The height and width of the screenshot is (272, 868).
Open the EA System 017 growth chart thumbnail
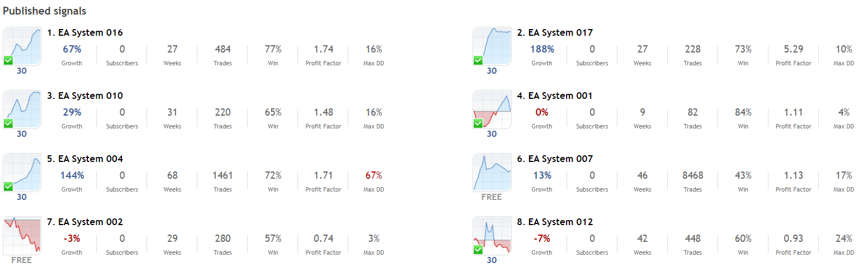492,46
